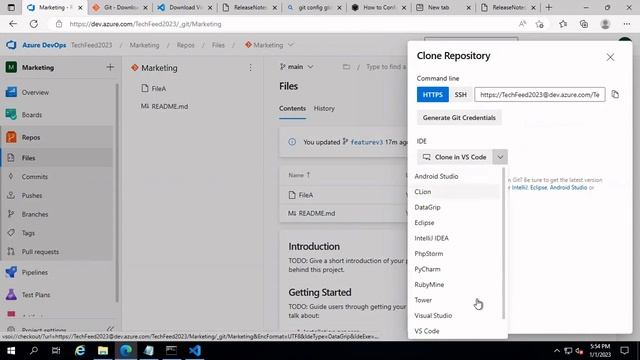The width and height of the screenshot is (640, 360).
Task: Choose DataGrip from IDE list
Action: [x=454, y=207]
